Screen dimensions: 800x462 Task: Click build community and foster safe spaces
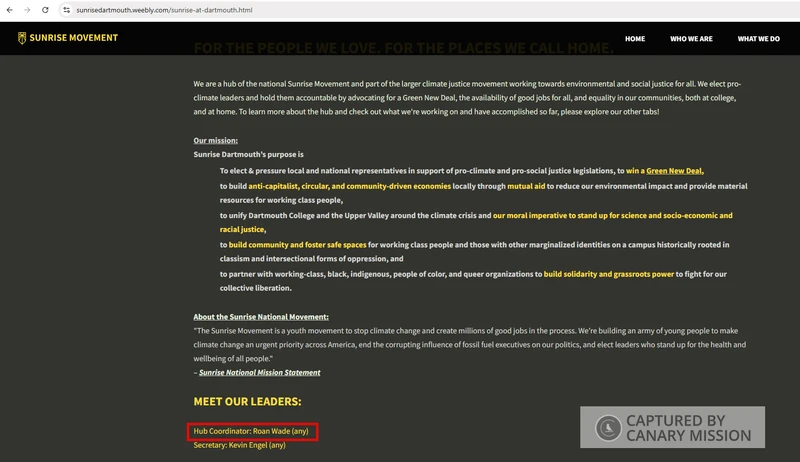coord(297,244)
